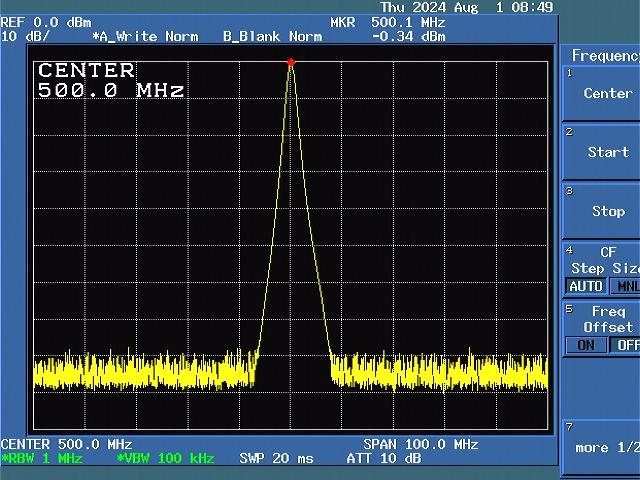Click the 10 dB/ scale readout
The image size is (640, 480).
pos(25,36)
